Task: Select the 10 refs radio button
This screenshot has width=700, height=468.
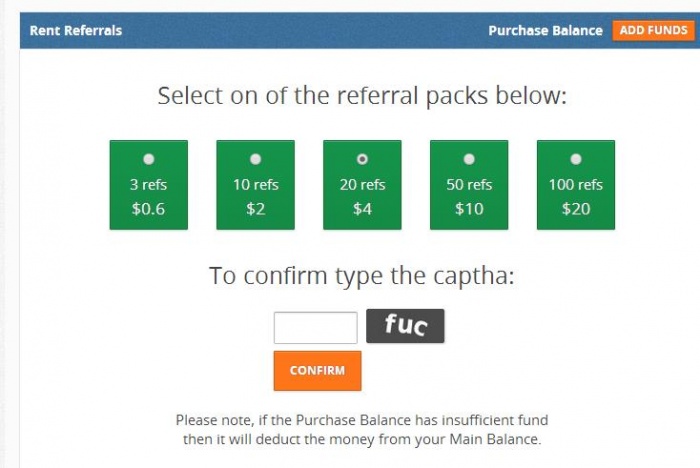Action: point(255,159)
